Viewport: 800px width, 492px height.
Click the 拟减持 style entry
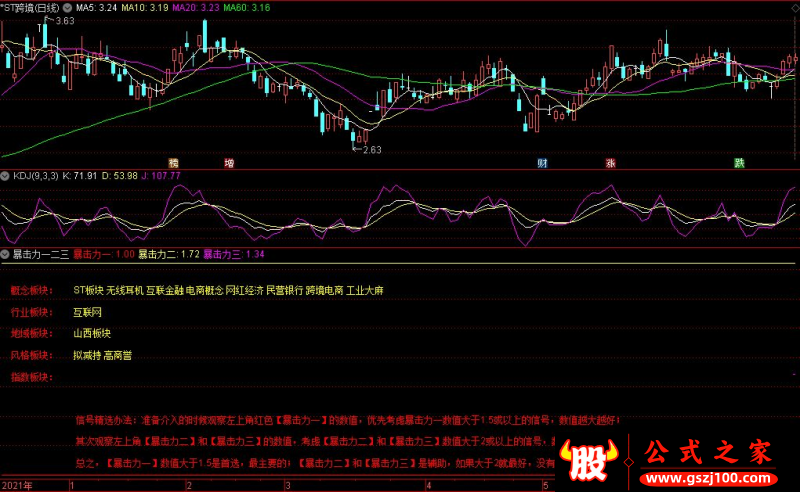pos(87,355)
